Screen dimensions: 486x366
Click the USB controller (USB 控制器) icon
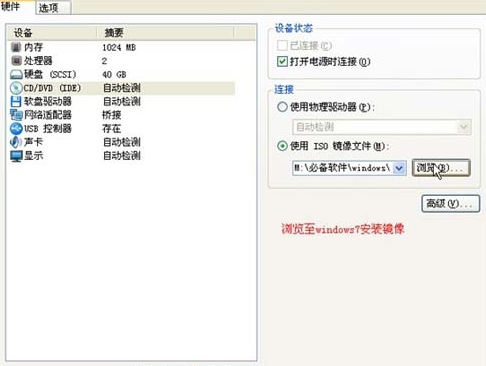click(x=16, y=129)
